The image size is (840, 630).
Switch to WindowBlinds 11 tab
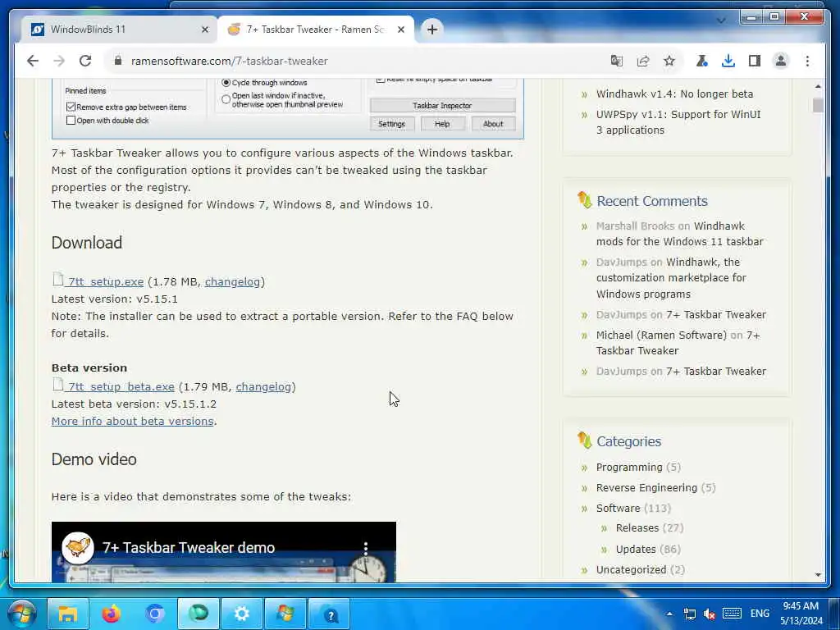(120, 30)
